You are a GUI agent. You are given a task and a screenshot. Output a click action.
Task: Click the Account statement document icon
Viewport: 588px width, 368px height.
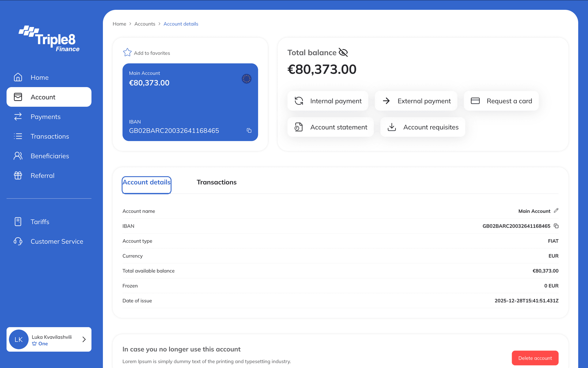click(x=299, y=127)
